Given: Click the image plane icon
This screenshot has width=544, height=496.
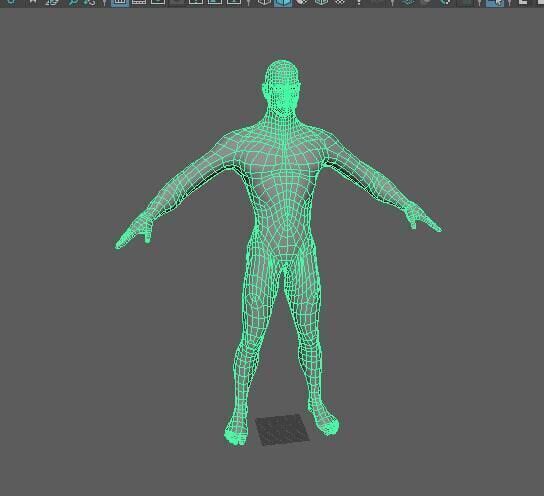Looking at the screenshot, I should pos(53,2).
